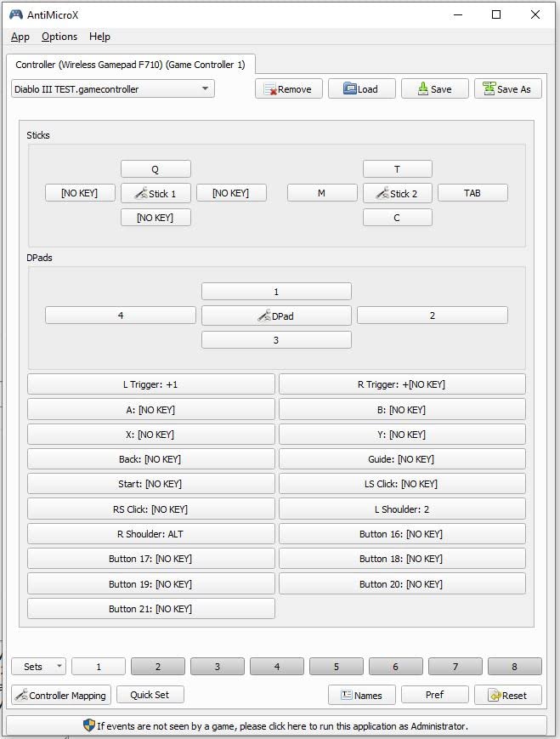
Task: Click the Remove profile button
Action: (289, 89)
